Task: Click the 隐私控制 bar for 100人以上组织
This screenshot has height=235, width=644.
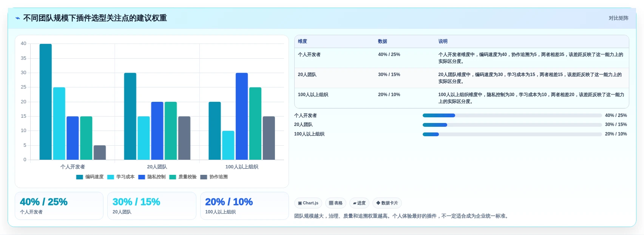Action: tap(242, 116)
